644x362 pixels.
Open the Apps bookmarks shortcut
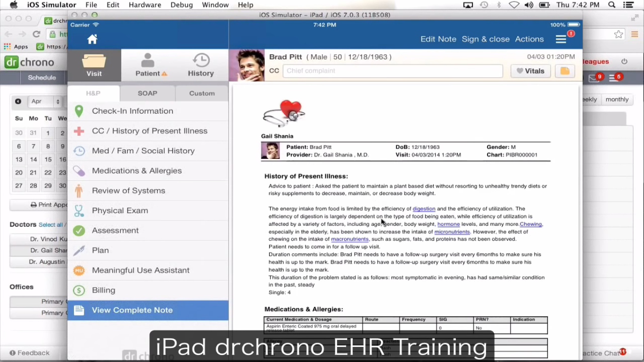coord(16,47)
